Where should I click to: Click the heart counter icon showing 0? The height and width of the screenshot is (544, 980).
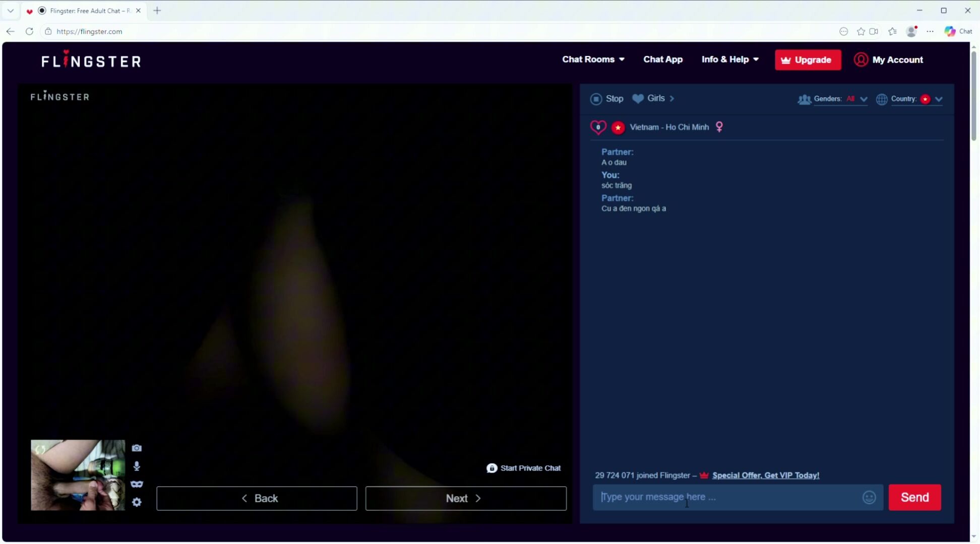598,127
